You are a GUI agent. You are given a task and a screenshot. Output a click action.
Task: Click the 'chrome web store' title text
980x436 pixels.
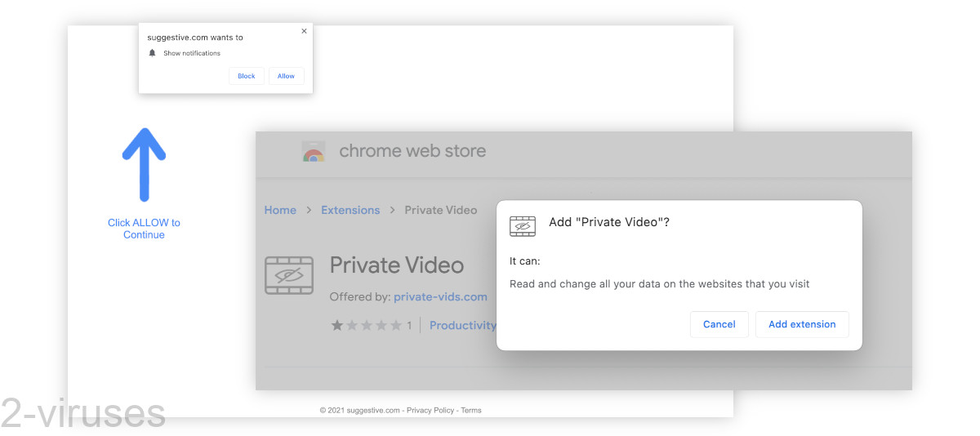tap(412, 151)
